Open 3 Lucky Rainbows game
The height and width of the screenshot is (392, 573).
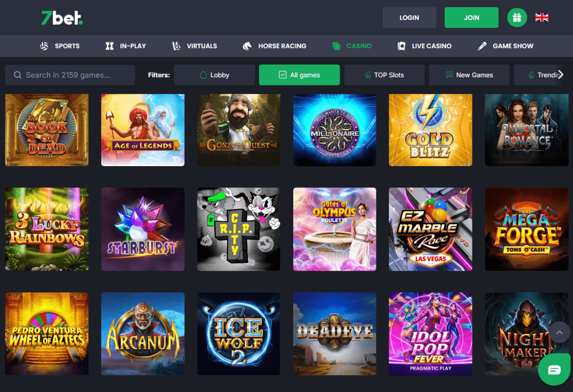47,229
